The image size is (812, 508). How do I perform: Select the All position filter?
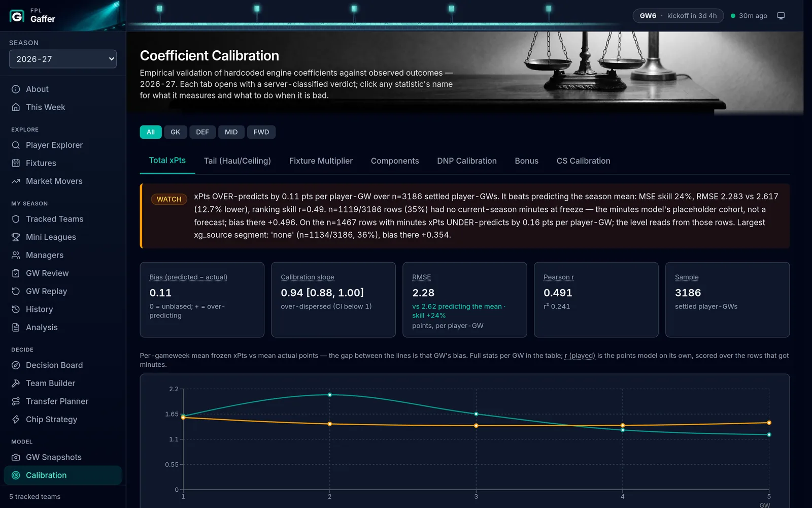pos(151,132)
